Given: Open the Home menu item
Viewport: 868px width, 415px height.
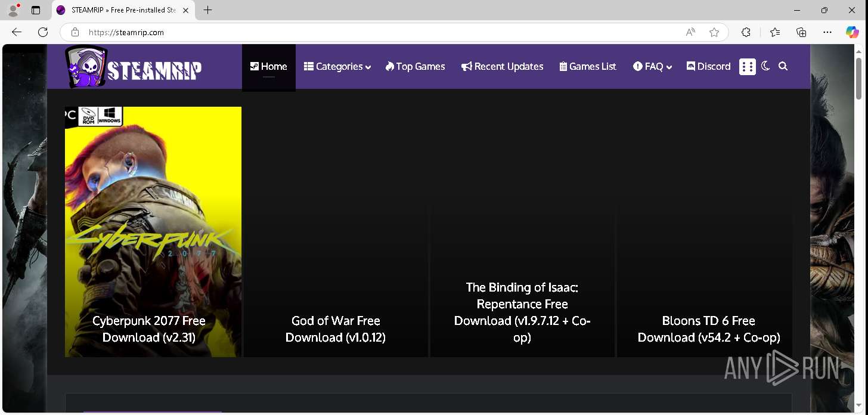Looking at the screenshot, I should click(x=269, y=67).
